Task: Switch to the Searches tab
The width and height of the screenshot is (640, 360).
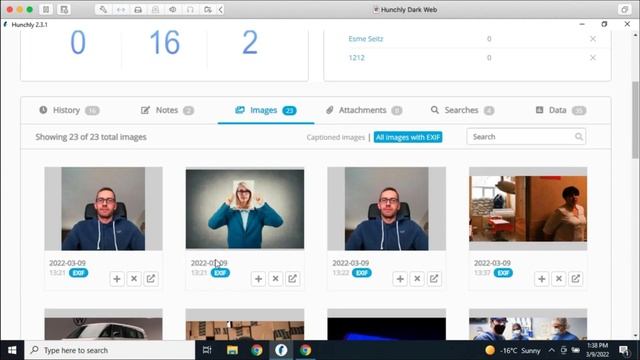Action: [x=462, y=110]
